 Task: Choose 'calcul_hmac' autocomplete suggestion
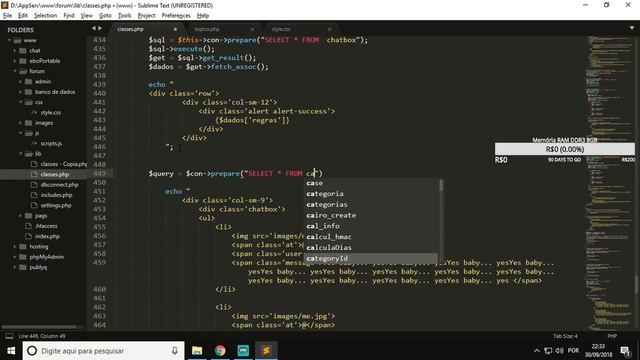pos(371,237)
